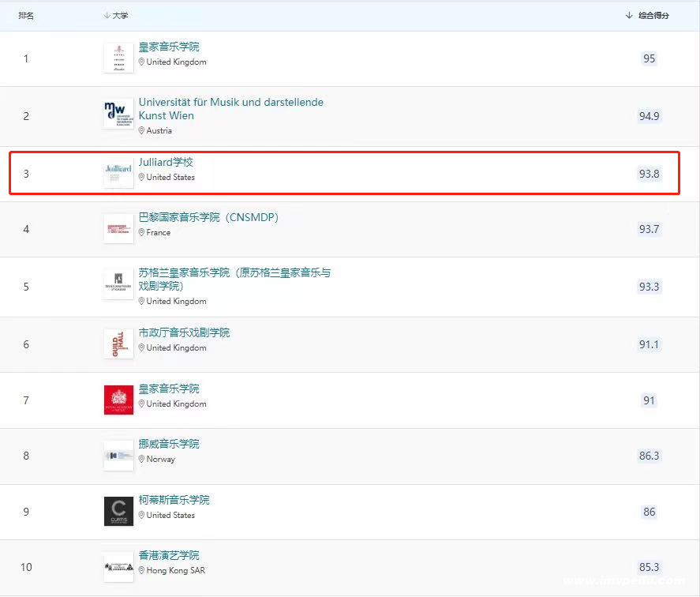Viewport: 700px width, 597px height.
Task: Open the Julliard学校 link
Action: [166, 163]
